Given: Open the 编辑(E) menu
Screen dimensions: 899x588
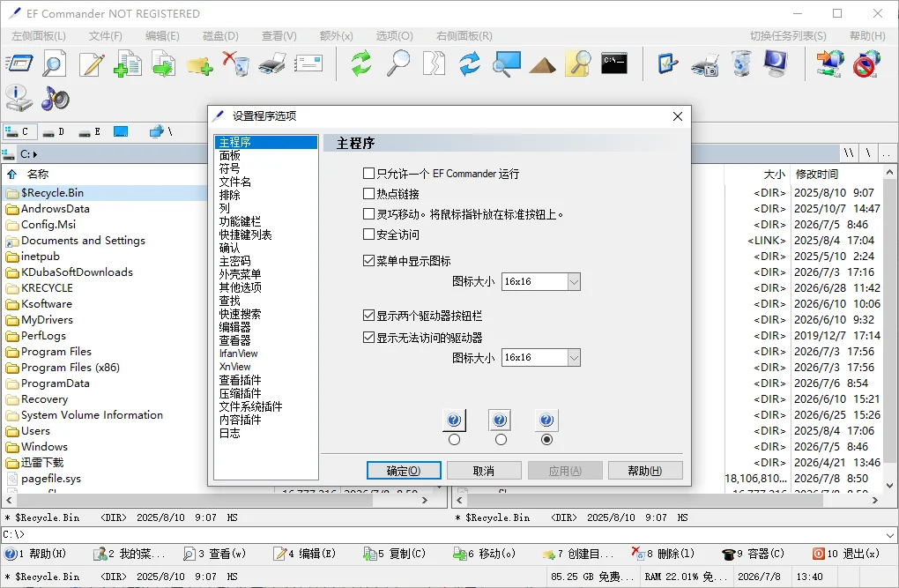Looking at the screenshot, I should tap(162, 35).
